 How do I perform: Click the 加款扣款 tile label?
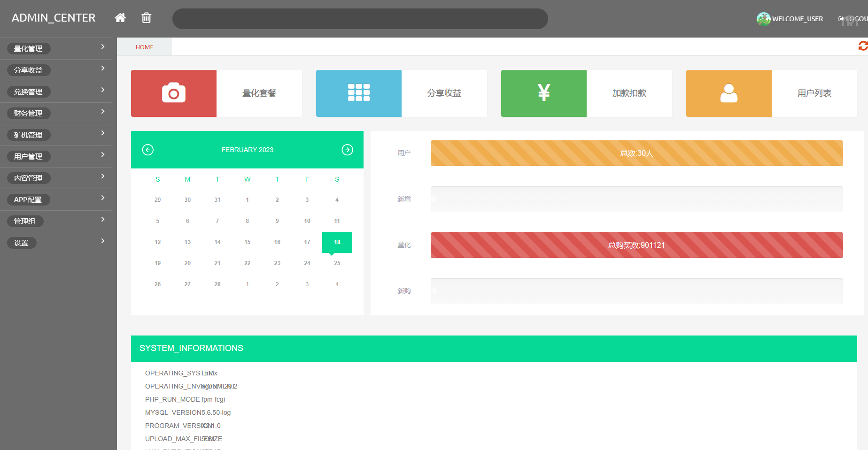coord(629,93)
